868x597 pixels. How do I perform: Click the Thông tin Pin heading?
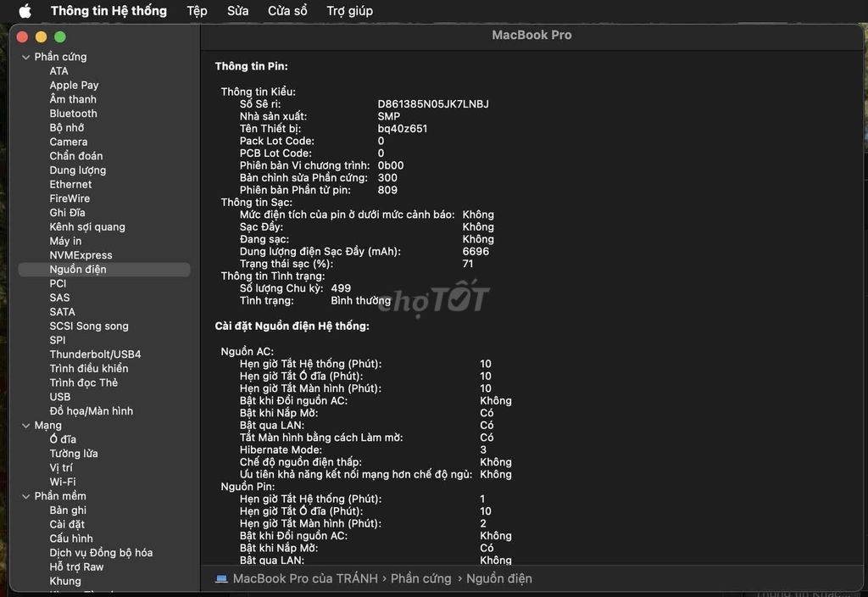click(251, 66)
